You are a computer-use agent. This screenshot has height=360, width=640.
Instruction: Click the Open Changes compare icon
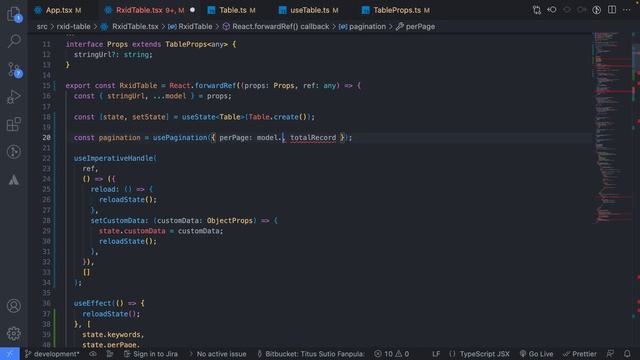(x=537, y=10)
